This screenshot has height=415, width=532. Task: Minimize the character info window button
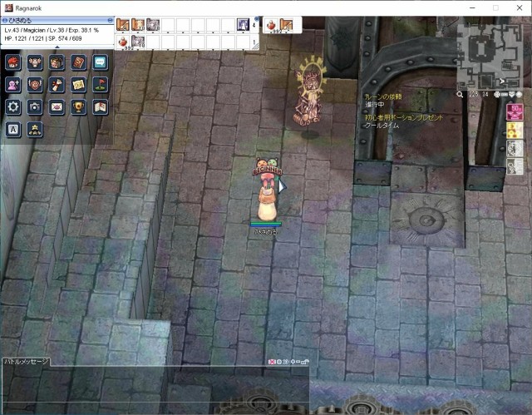pos(110,20)
